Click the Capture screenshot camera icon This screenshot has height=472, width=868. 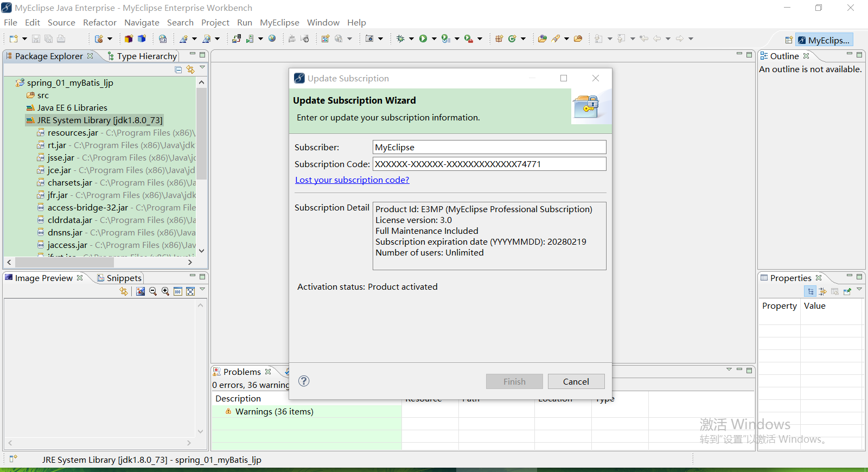(369, 39)
